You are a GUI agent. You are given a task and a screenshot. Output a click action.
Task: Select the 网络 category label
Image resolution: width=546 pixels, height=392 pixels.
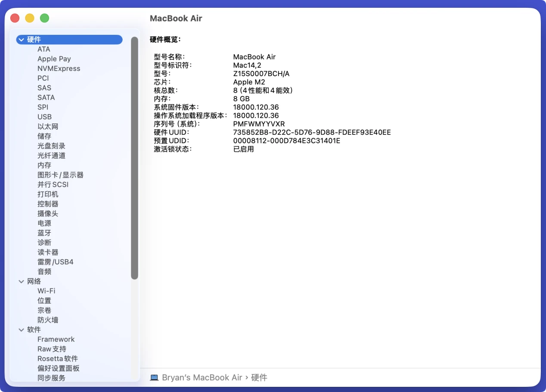pos(34,281)
